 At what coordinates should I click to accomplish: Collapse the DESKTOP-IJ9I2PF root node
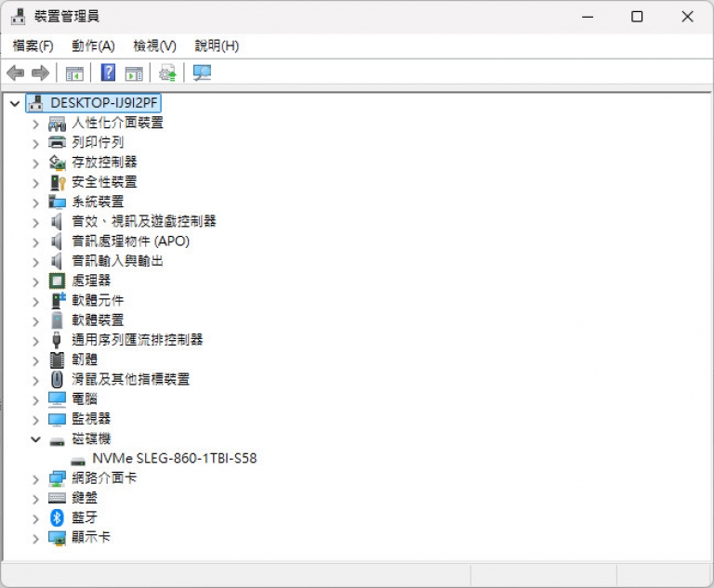(x=15, y=104)
